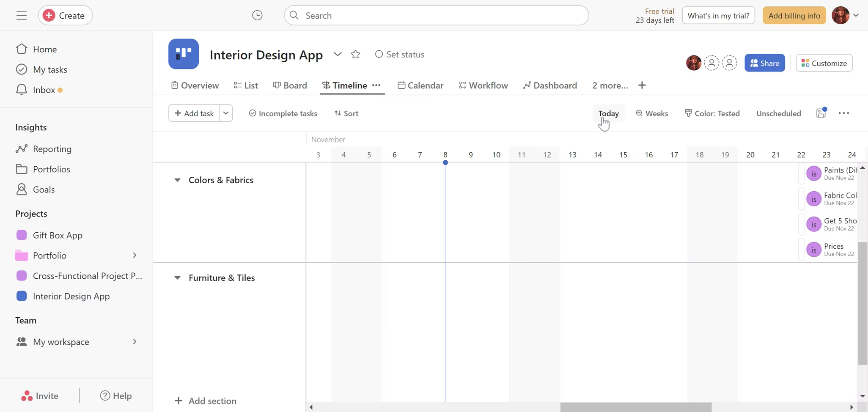
Task: Click horizontal timeline scrollbar thumb
Action: coord(636,407)
